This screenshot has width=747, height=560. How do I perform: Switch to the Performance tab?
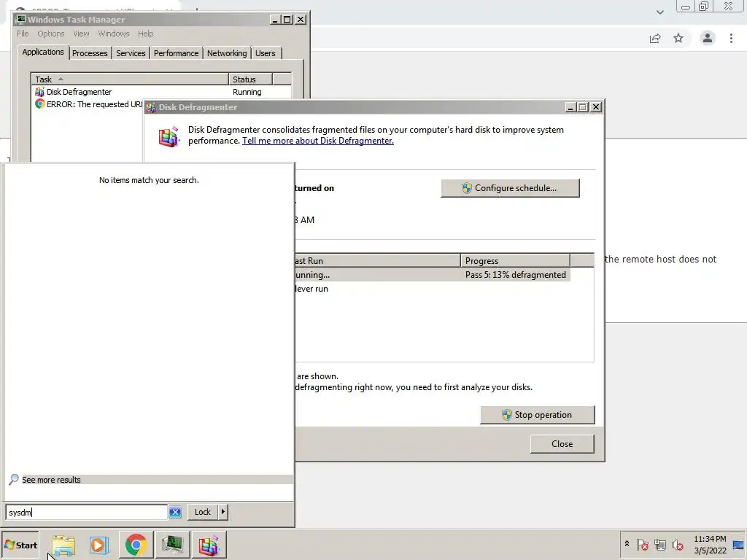(x=176, y=53)
